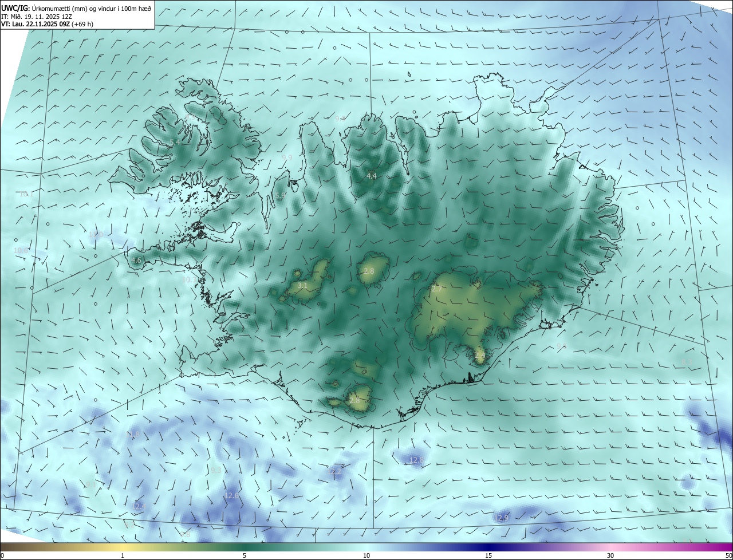Click the 5 tick on the color scale
733x560 pixels.
click(x=245, y=555)
